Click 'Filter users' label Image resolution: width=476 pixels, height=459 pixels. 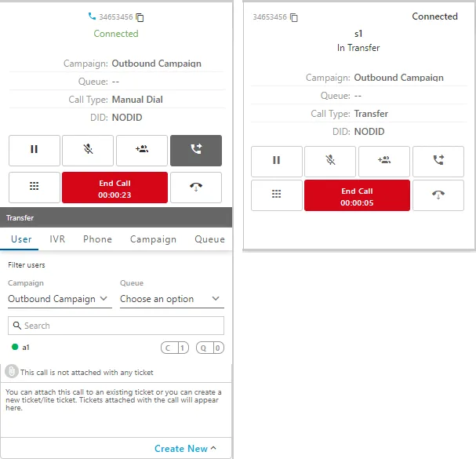pyautogui.click(x=27, y=265)
